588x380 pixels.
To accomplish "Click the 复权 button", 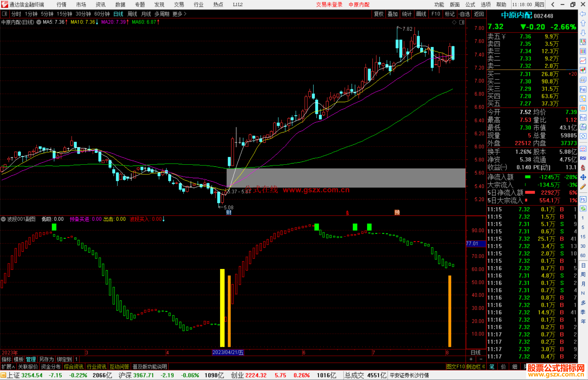I will (x=379, y=14).
